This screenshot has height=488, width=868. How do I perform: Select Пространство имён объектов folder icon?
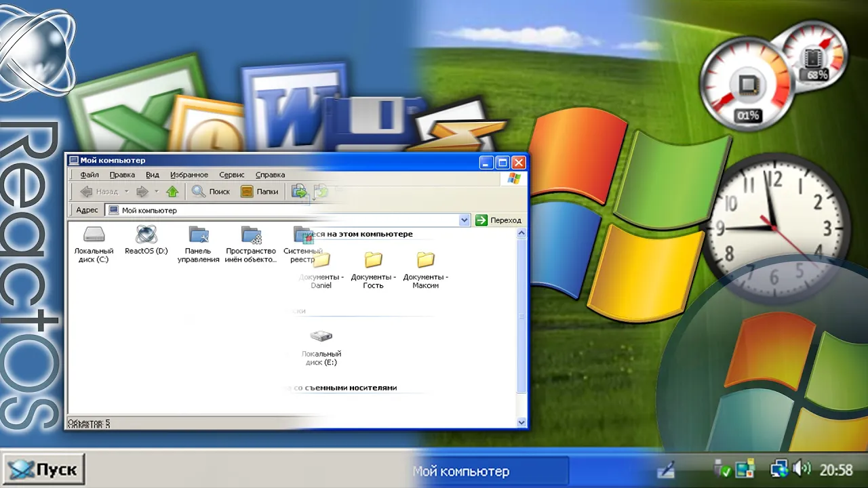point(251,245)
